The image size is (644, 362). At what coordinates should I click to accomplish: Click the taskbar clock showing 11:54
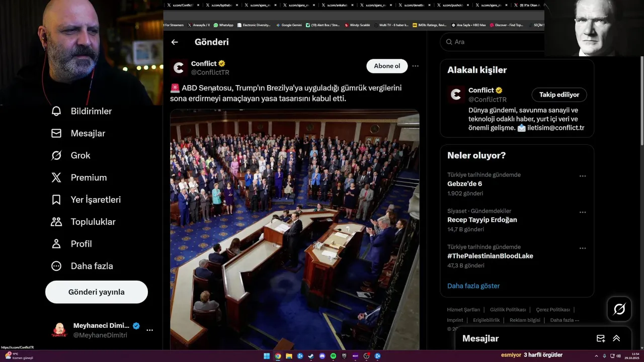click(x=632, y=356)
